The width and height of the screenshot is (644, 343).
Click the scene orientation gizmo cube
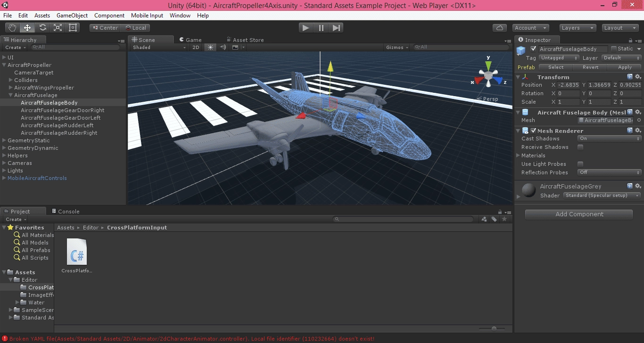coord(488,75)
